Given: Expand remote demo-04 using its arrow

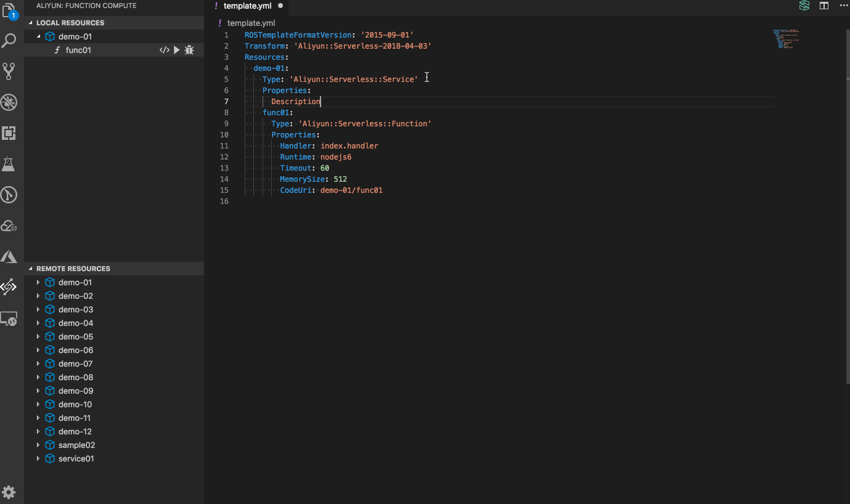Looking at the screenshot, I should point(38,323).
